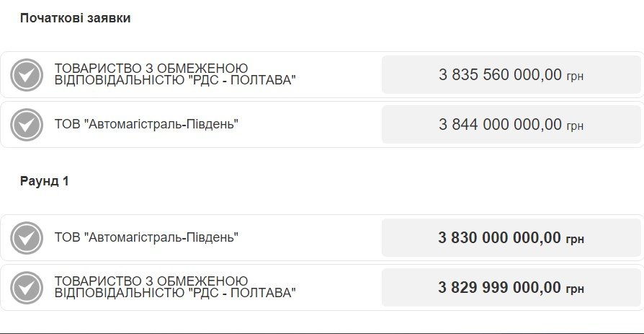Click the Раунд 1 section heading

coord(44,181)
